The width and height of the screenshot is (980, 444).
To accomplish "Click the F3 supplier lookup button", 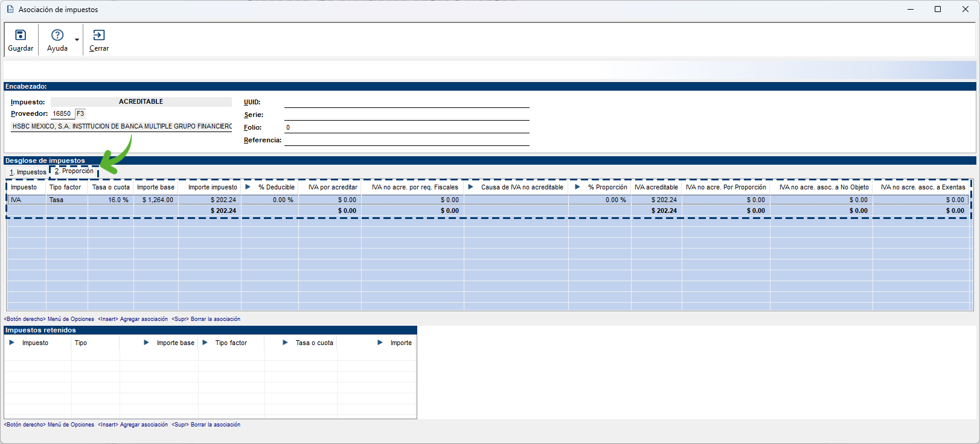I will coord(80,113).
